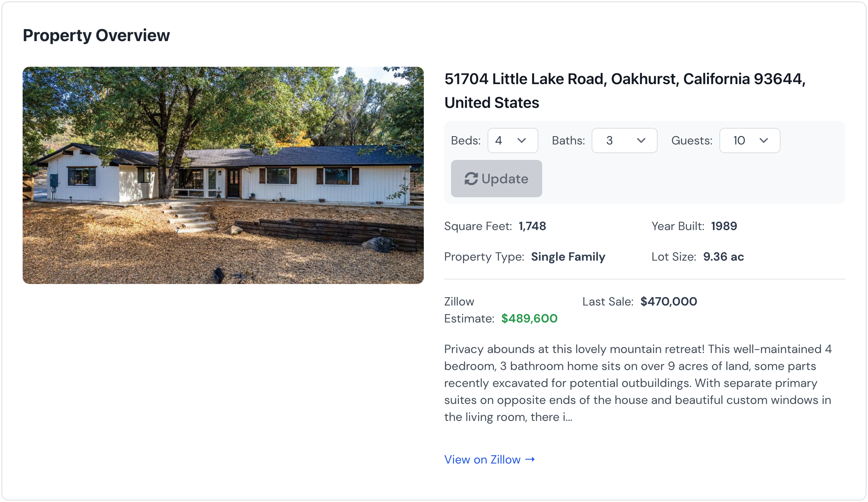The image size is (868, 502).
Task: Click the Square Feet value 1,748
Action: 532,226
